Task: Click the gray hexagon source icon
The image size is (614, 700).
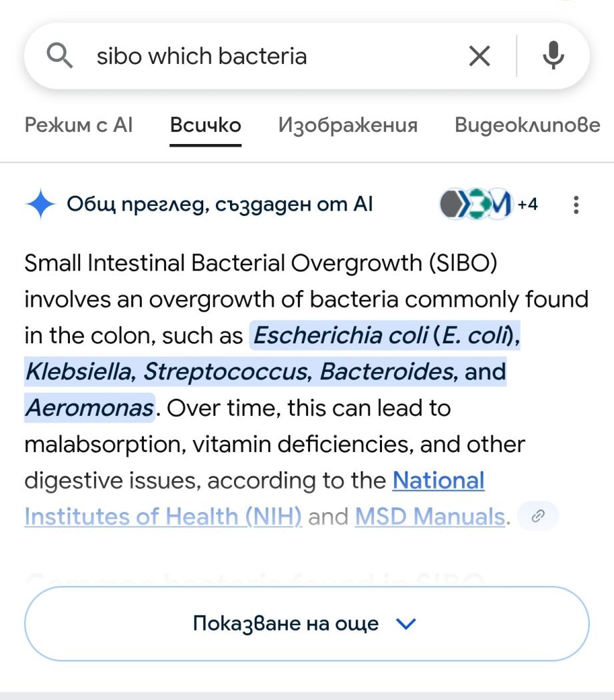Action: click(x=453, y=205)
